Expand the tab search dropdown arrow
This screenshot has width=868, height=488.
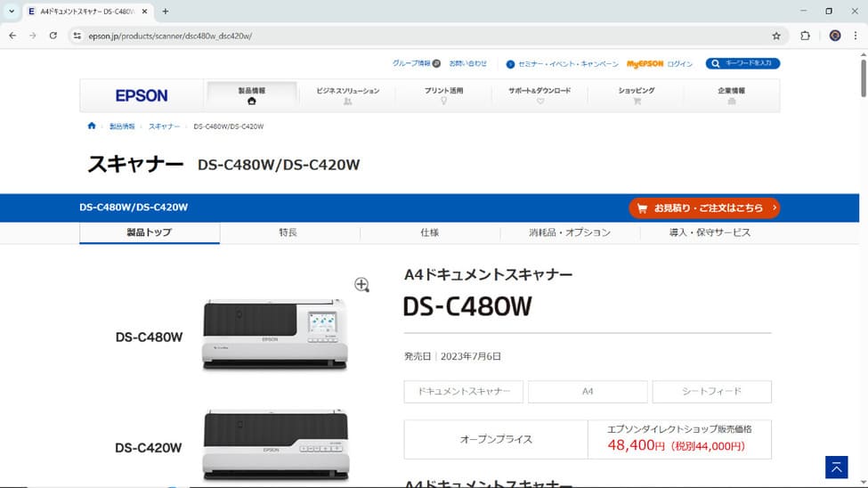coord(12,12)
